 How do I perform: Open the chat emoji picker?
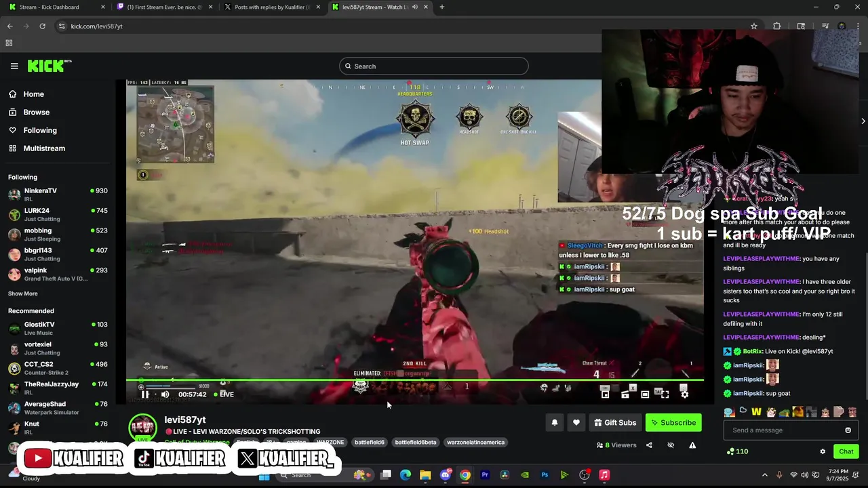click(848, 430)
